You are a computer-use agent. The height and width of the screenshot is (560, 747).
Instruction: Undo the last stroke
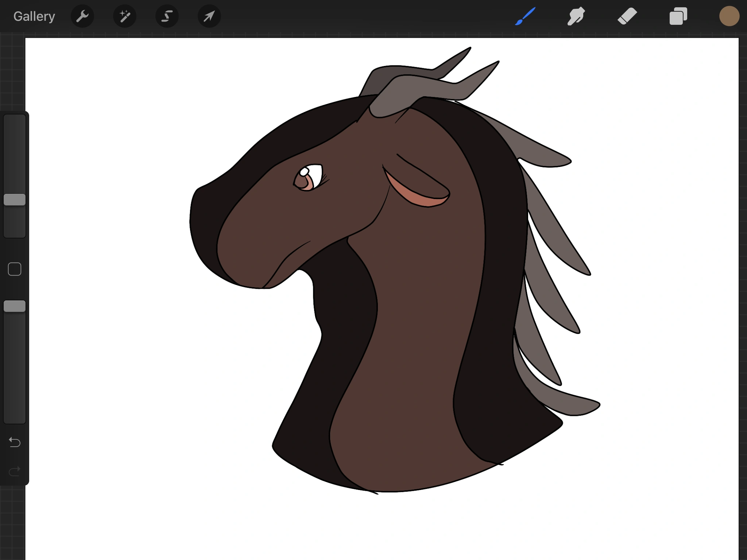tap(15, 442)
